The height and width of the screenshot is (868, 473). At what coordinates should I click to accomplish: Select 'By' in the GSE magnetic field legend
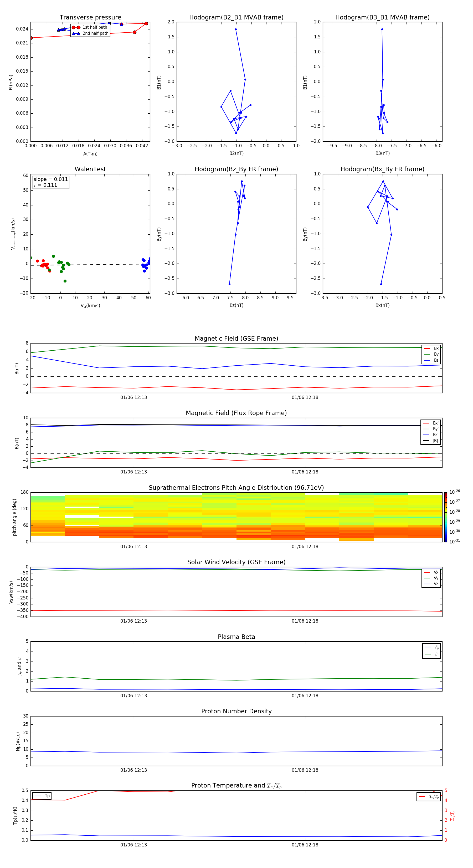pos(431,354)
